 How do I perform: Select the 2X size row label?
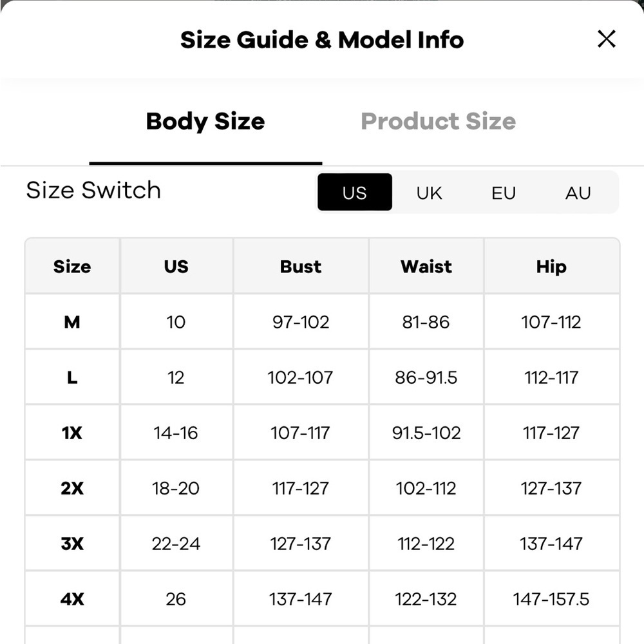pos(72,488)
